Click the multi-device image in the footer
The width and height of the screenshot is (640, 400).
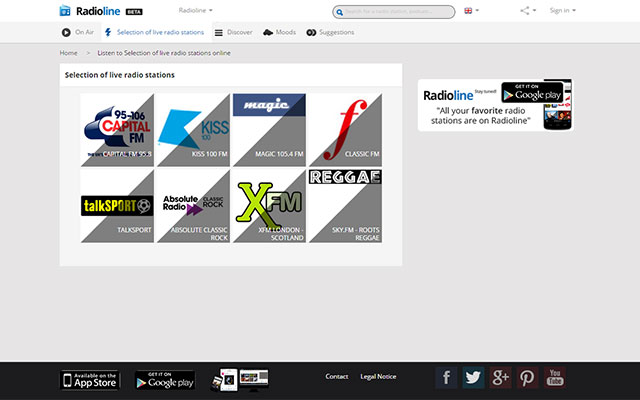tap(240, 380)
